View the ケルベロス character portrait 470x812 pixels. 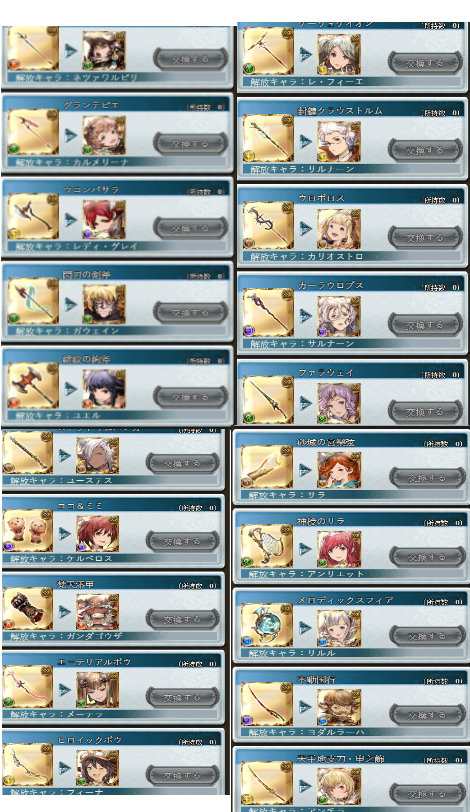[x=97, y=533]
